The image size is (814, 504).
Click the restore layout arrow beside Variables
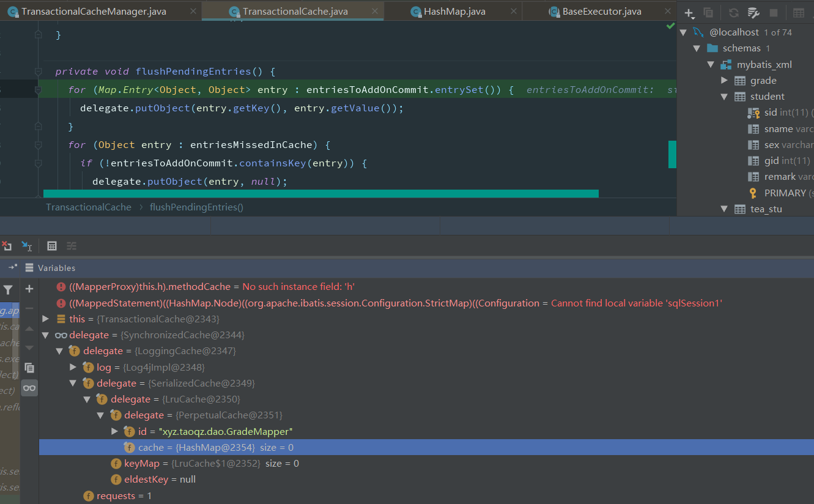[x=12, y=268]
